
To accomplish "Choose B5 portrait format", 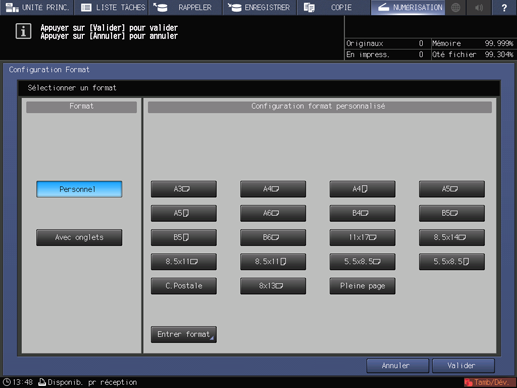I will pyautogui.click(x=184, y=237).
